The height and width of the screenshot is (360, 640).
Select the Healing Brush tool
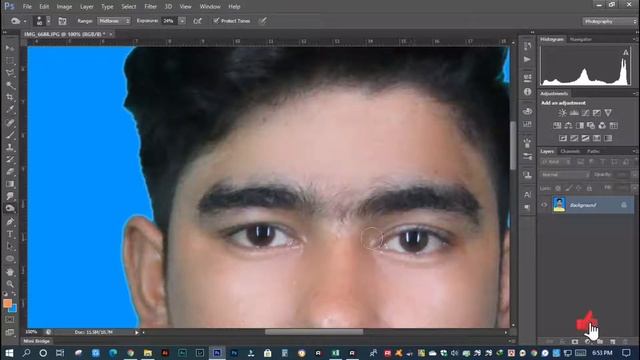10,122
